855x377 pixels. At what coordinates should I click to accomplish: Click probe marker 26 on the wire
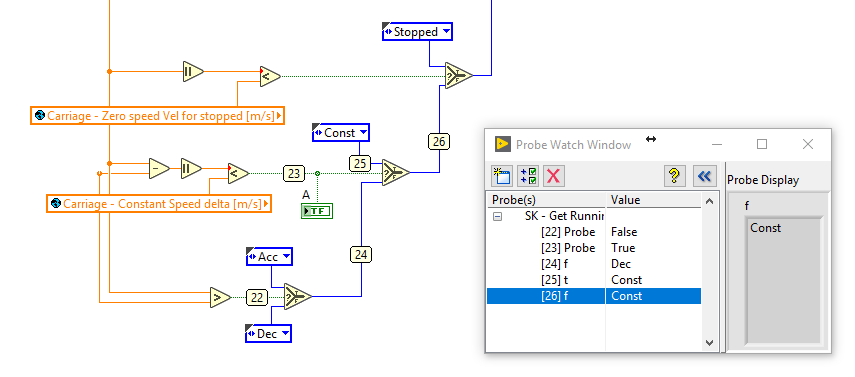tap(438, 142)
